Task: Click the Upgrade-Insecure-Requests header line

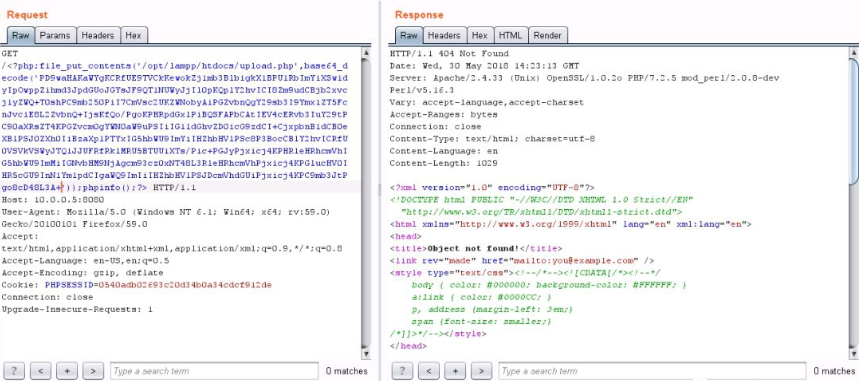Action: pyautogui.click(x=77, y=309)
